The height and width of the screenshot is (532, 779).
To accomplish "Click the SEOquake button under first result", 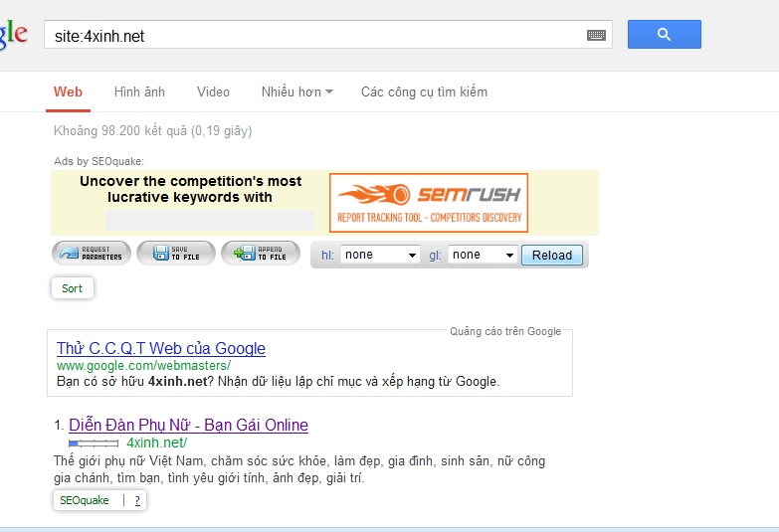I will coord(84,500).
